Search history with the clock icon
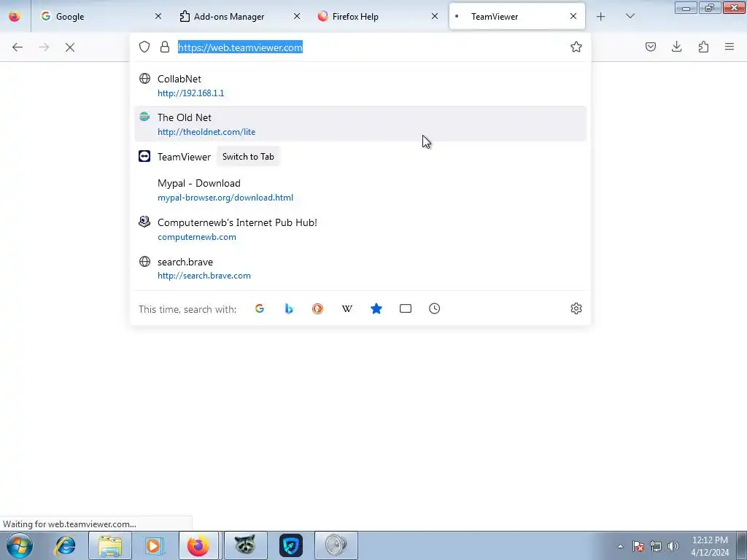 click(x=435, y=308)
